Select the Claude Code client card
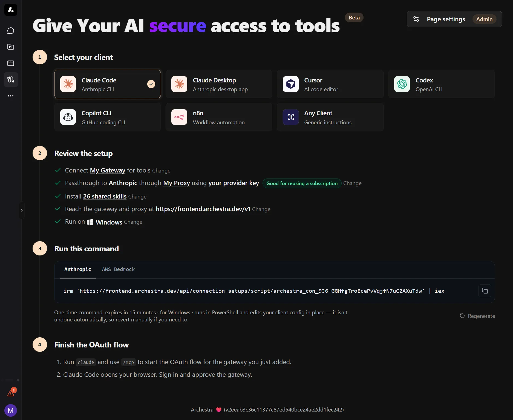 (108, 84)
